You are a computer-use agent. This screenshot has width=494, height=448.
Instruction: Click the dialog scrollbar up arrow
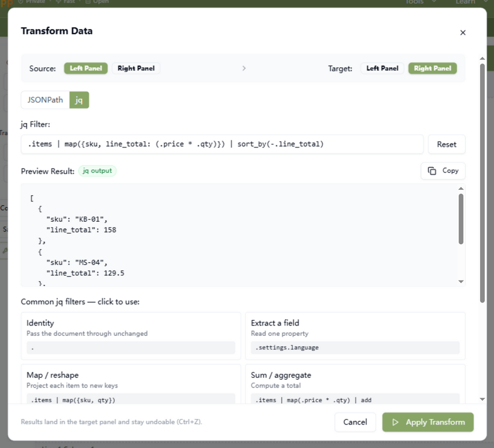coord(482,58)
